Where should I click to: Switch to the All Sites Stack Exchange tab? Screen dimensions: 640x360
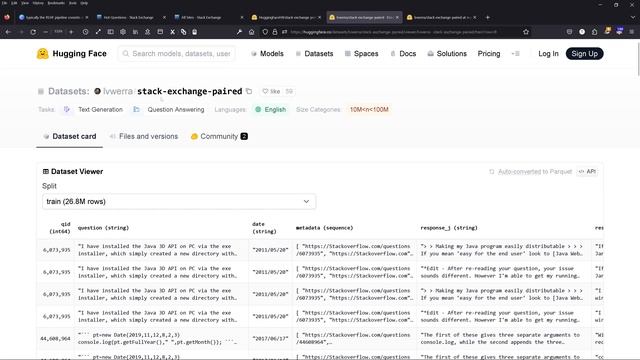(208, 18)
